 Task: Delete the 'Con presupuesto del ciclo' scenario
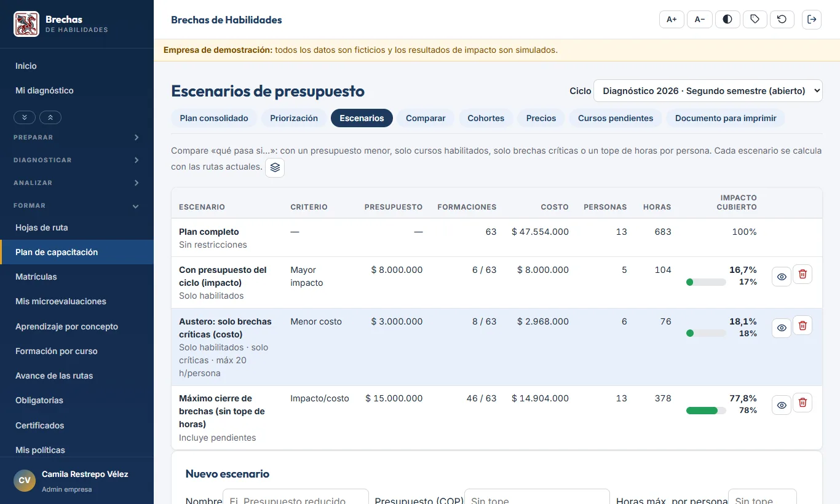(802, 274)
